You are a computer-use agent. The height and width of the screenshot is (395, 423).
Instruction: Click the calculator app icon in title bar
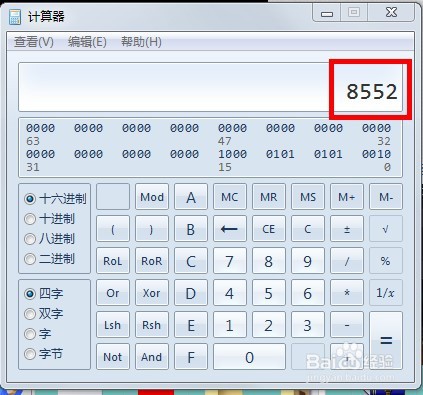[15, 16]
